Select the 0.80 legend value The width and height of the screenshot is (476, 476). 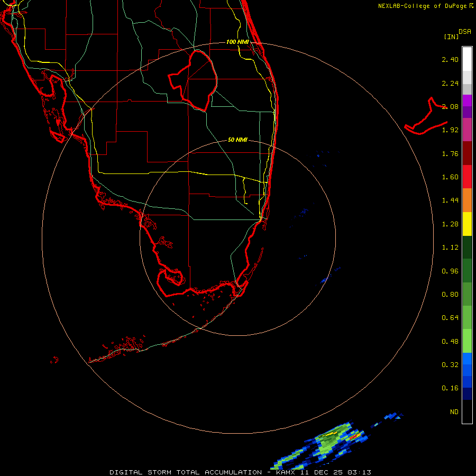point(450,295)
